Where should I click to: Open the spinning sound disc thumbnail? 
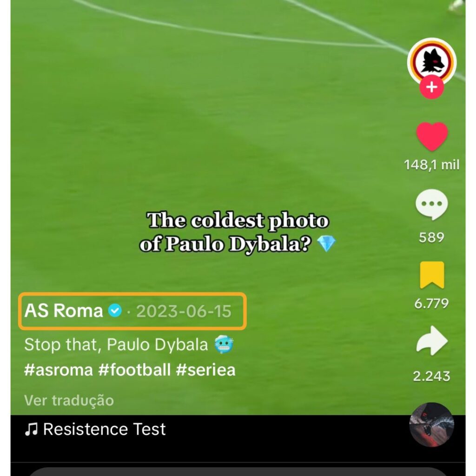[432, 425]
